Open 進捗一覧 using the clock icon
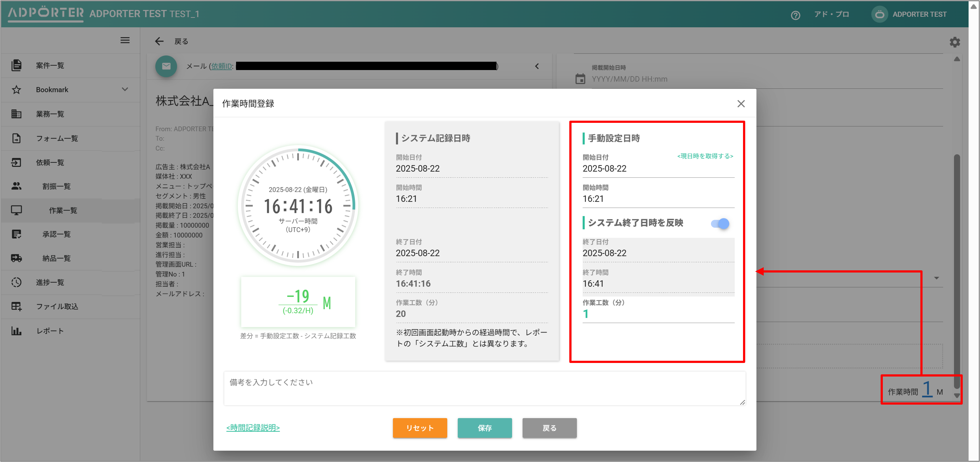This screenshot has height=462, width=980. (x=17, y=282)
